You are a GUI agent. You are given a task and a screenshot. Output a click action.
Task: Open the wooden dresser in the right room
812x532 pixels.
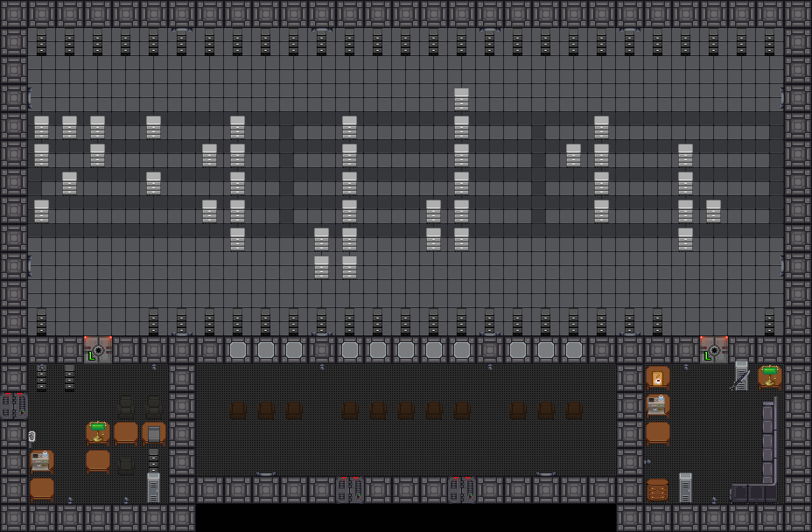(658, 489)
